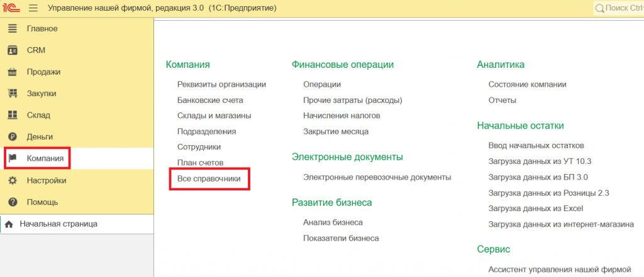Open Ввод начальных остатков

pyautogui.click(x=536, y=146)
